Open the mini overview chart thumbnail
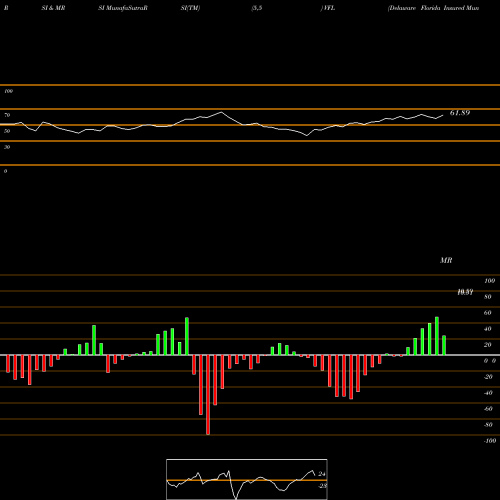500x500 pixels. coord(247,479)
